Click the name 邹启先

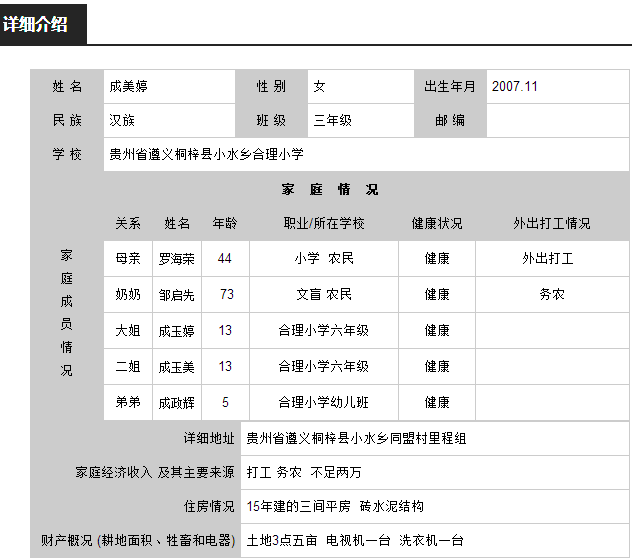coord(177,295)
